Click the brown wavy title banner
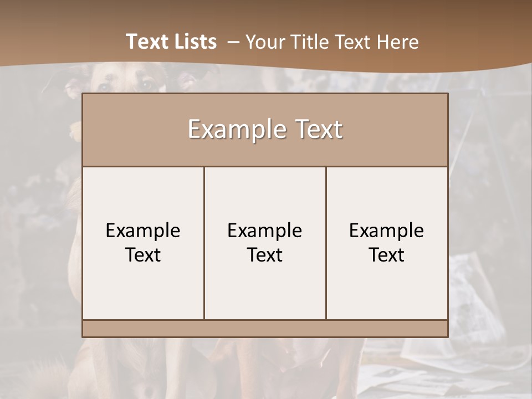532x399 pixels. click(266, 34)
